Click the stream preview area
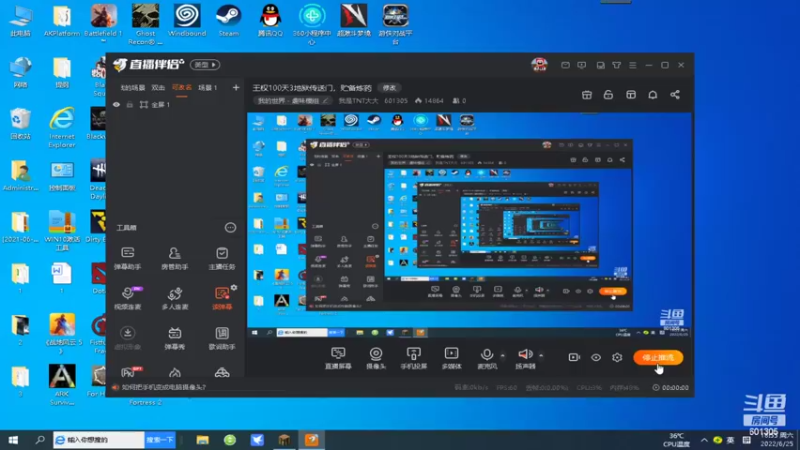The height and width of the screenshot is (450, 800). coord(469,226)
